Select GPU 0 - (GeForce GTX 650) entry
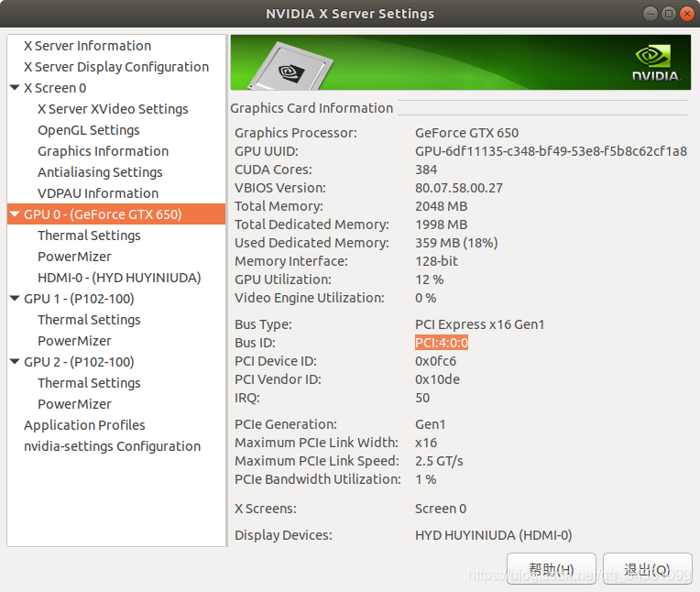 coord(116,214)
